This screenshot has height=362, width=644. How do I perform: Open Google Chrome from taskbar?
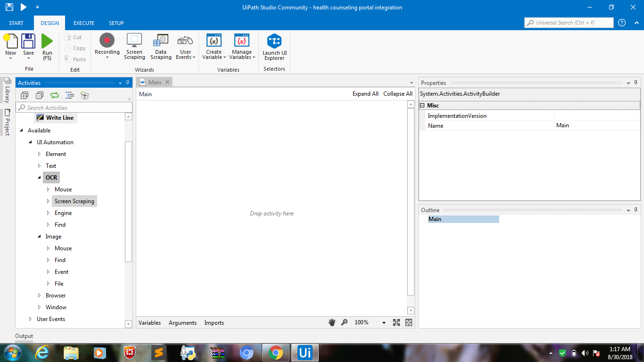(276, 353)
